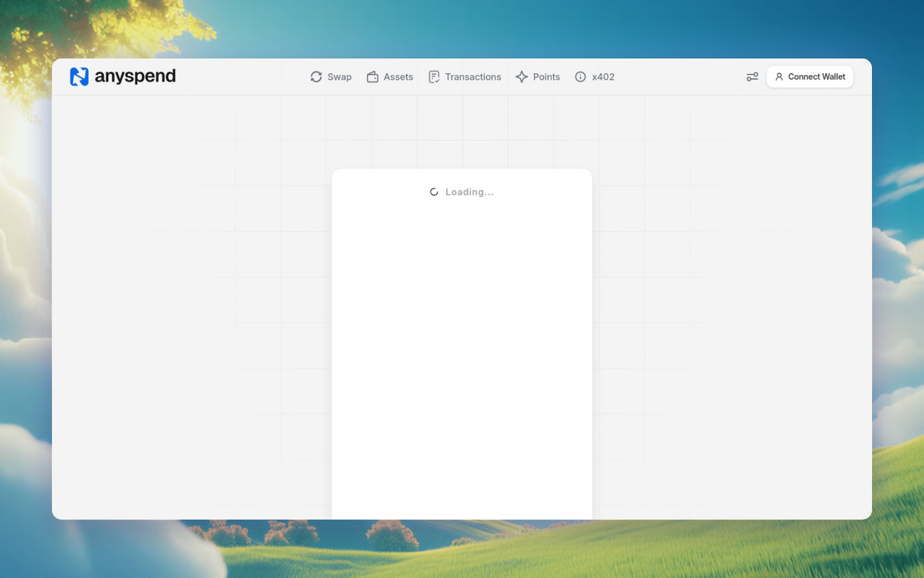Click the Points sparkle icon
This screenshot has height=578, width=924.
coord(522,77)
